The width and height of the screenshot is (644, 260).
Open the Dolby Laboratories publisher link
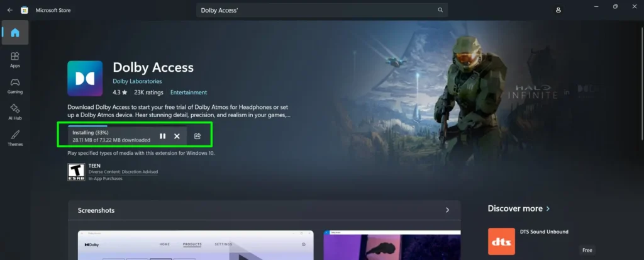[x=137, y=81]
